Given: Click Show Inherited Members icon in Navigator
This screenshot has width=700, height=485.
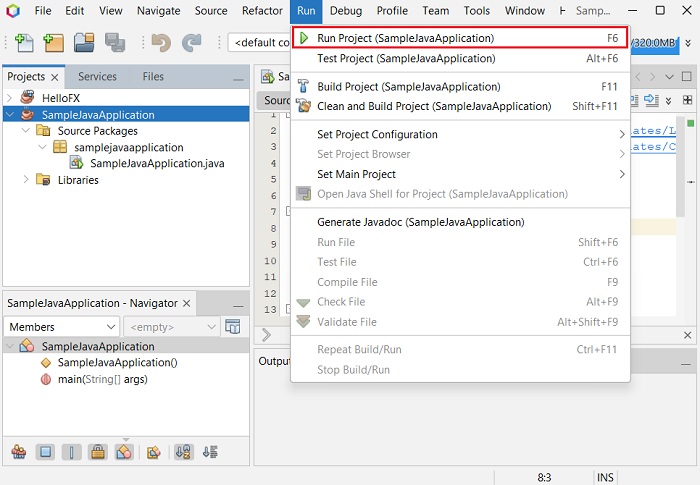Looking at the screenshot, I should click(x=19, y=452).
